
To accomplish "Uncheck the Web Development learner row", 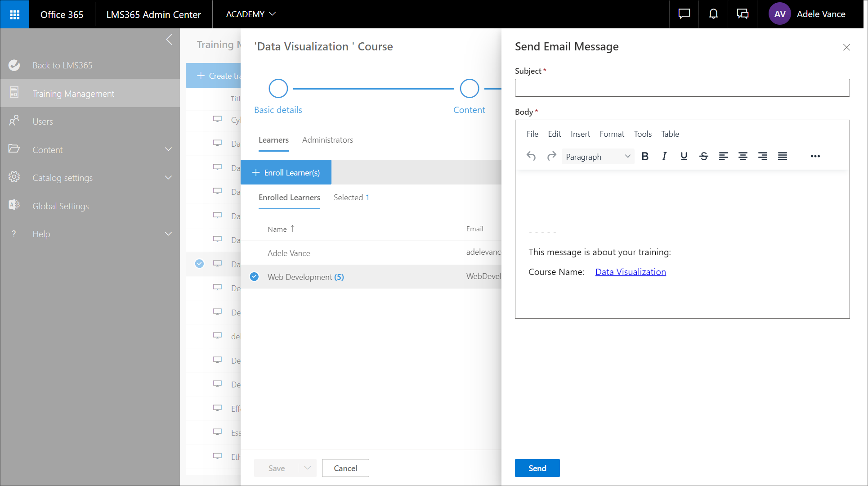I will 255,277.
